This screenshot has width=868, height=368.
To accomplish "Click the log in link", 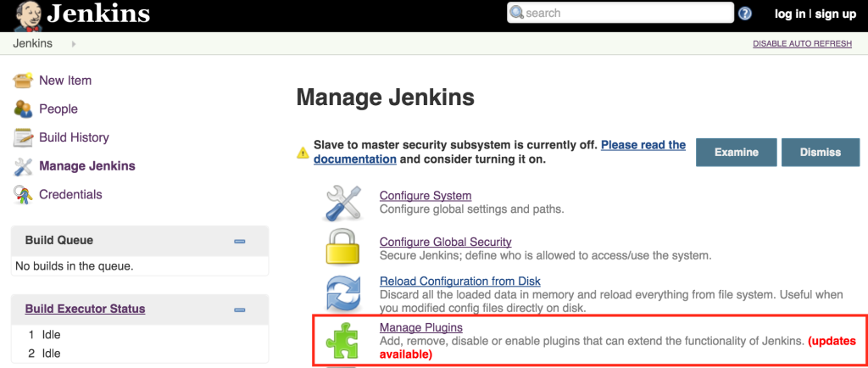I will [789, 14].
